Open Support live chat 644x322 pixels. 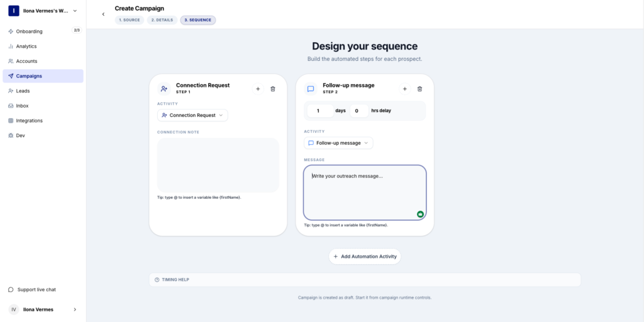click(x=36, y=289)
